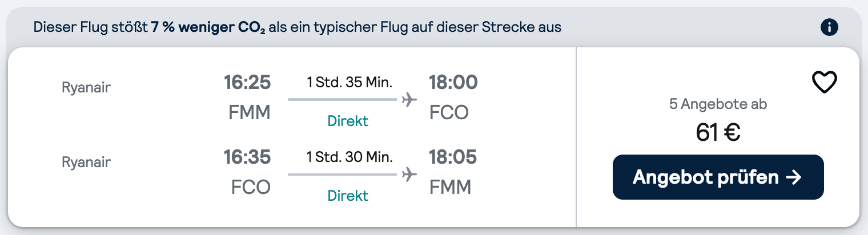This screenshot has height=235, width=868.
Task: Click the return flight airplane icon
Action: tap(409, 174)
